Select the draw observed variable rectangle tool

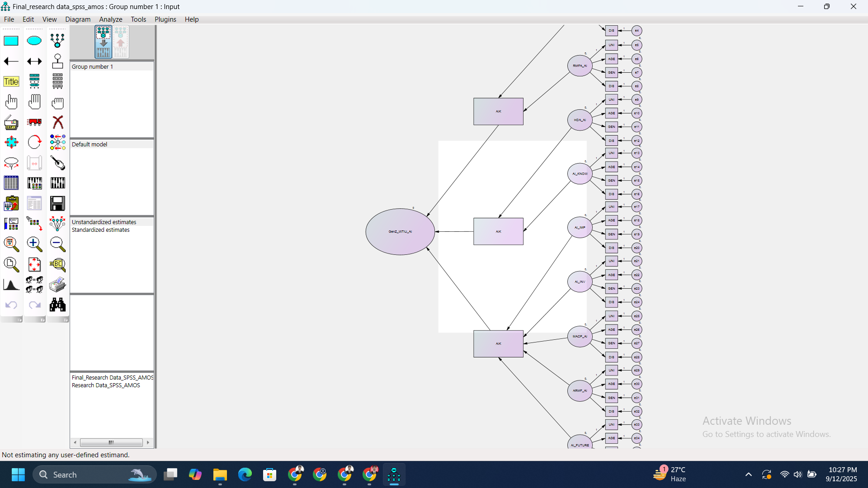coord(11,41)
